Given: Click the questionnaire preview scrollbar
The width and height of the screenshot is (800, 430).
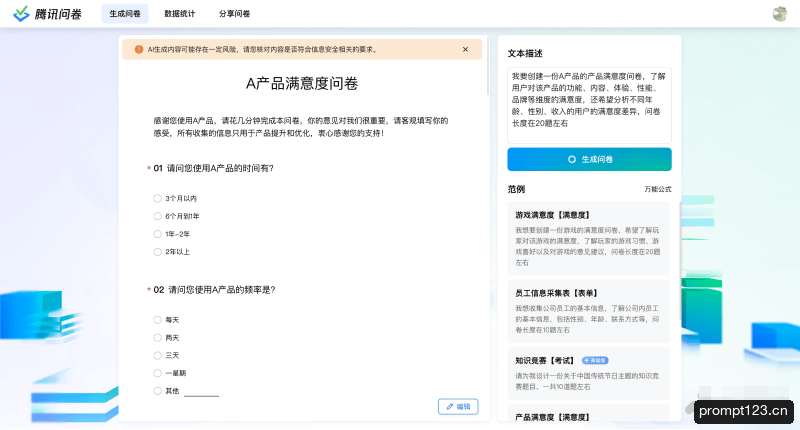Looking at the screenshot, I should coord(488,65).
